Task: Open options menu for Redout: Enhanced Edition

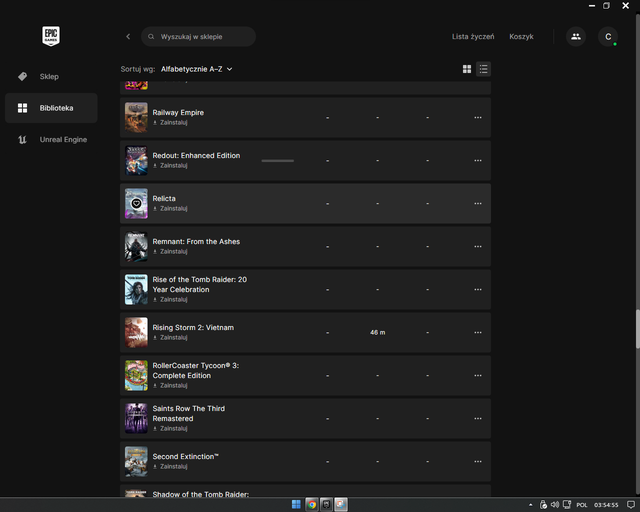Action: point(478,160)
